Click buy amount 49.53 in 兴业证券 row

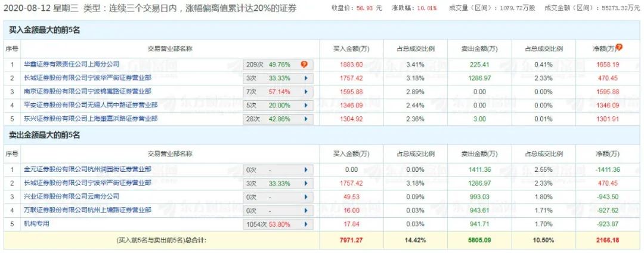pos(351,197)
